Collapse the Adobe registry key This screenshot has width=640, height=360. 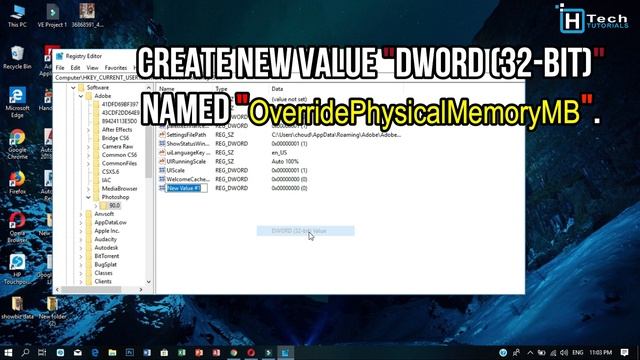pyautogui.click(x=81, y=96)
